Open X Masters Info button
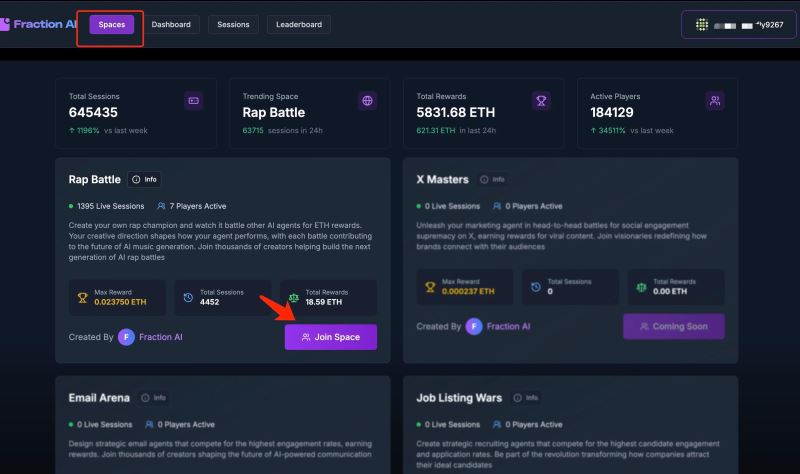 (x=492, y=180)
